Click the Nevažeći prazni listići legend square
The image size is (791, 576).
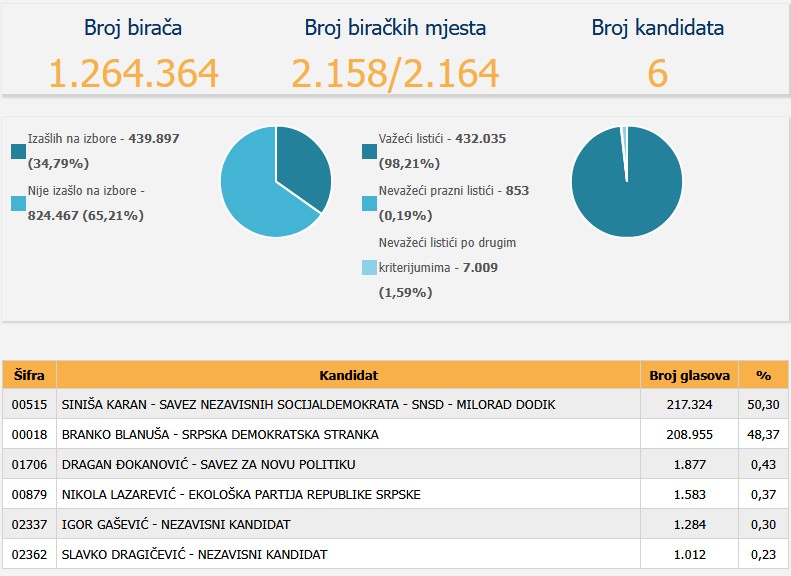(369, 204)
